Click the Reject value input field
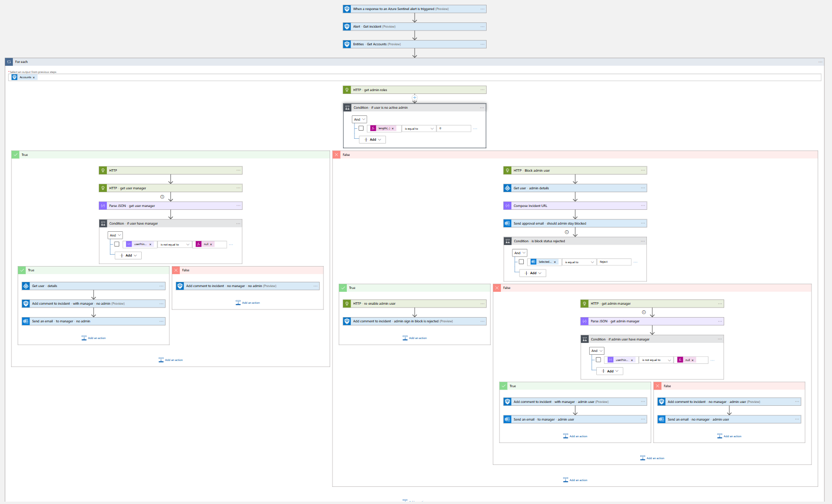This screenshot has height=504, width=832. [x=614, y=262]
